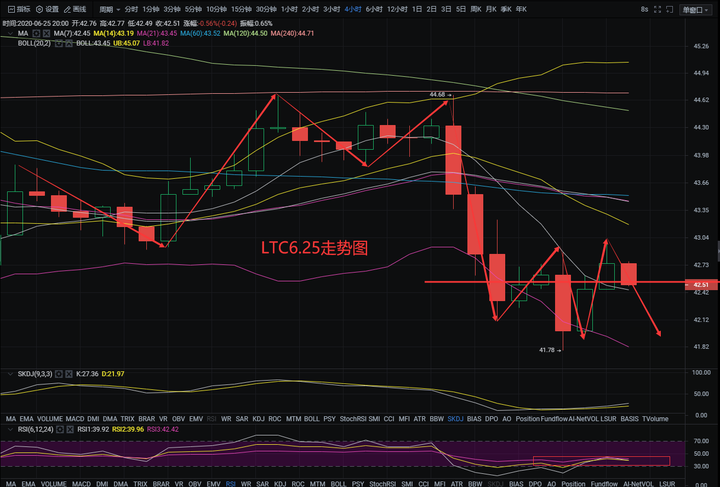
Task: Activate the 画线 drawing pencil tool
Action: tap(68, 9)
